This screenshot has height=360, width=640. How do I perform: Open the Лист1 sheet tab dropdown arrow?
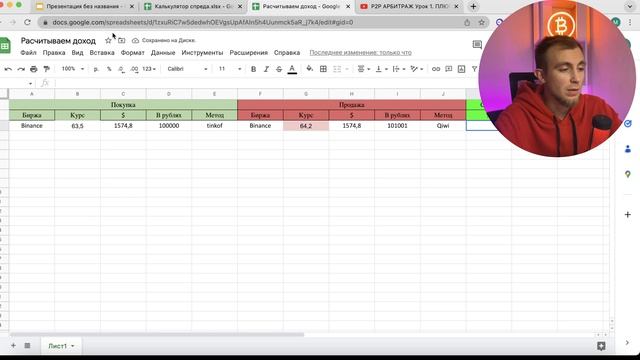(x=73, y=346)
